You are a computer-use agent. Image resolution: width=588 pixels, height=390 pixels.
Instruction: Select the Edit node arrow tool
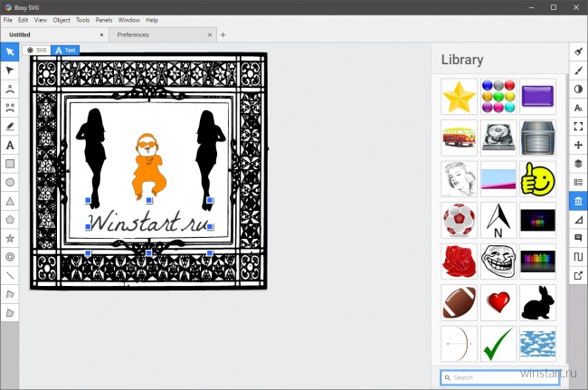pos(10,71)
